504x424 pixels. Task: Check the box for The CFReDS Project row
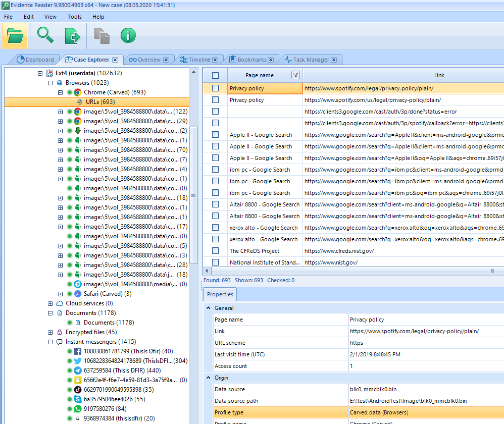tap(215, 250)
